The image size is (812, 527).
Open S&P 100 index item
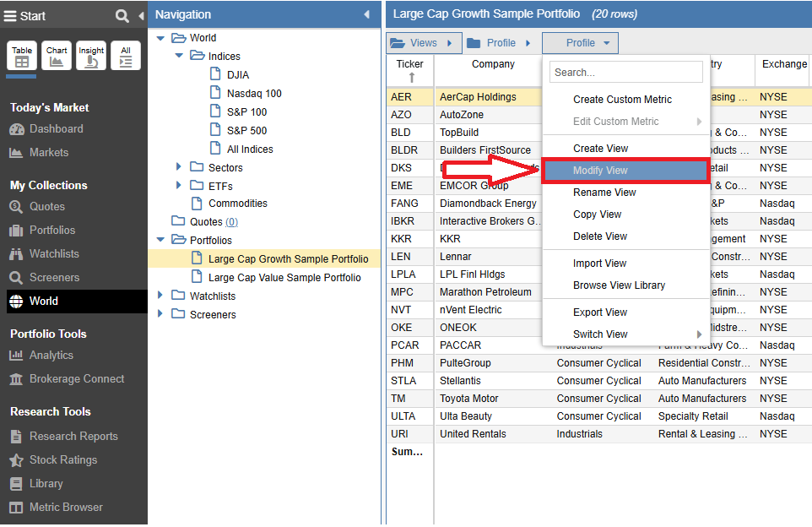coord(246,112)
